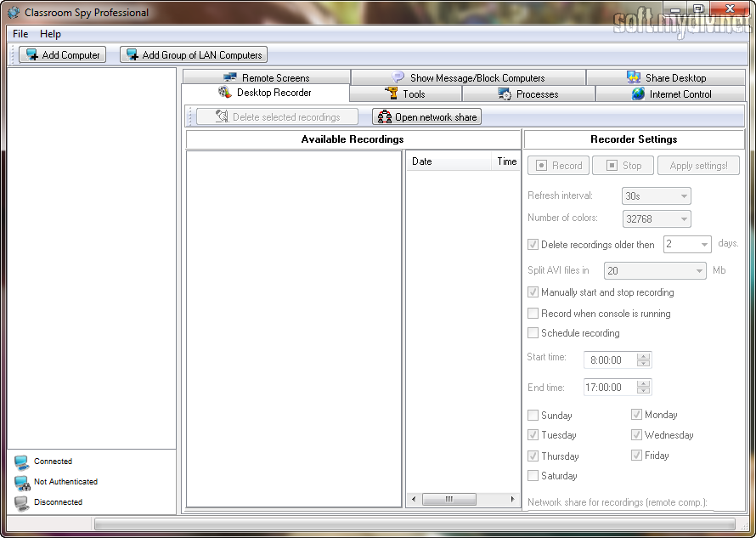Open the days dropdown showing 2
This screenshot has height=538, width=756.
687,244
